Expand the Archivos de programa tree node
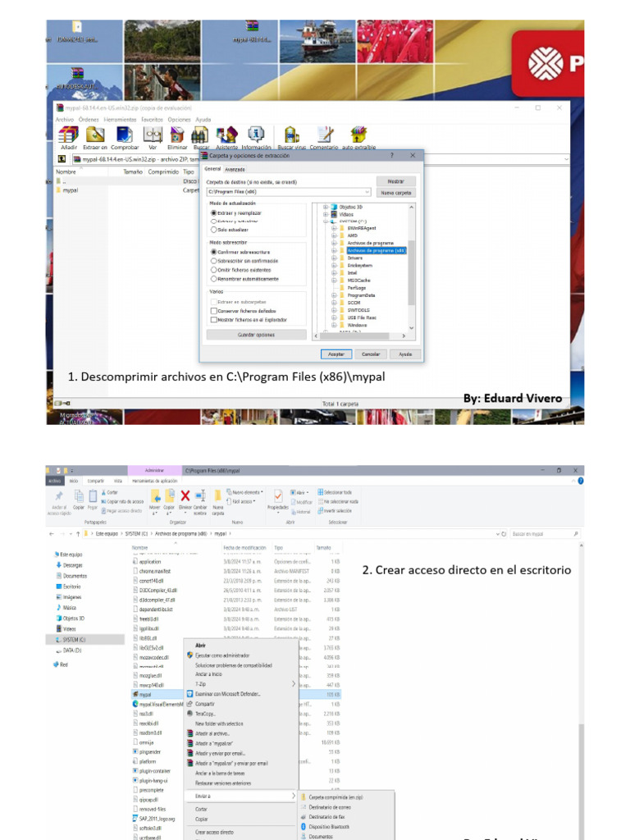The width and height of the screenshot is (630, 840). click(x=334, y=243)
